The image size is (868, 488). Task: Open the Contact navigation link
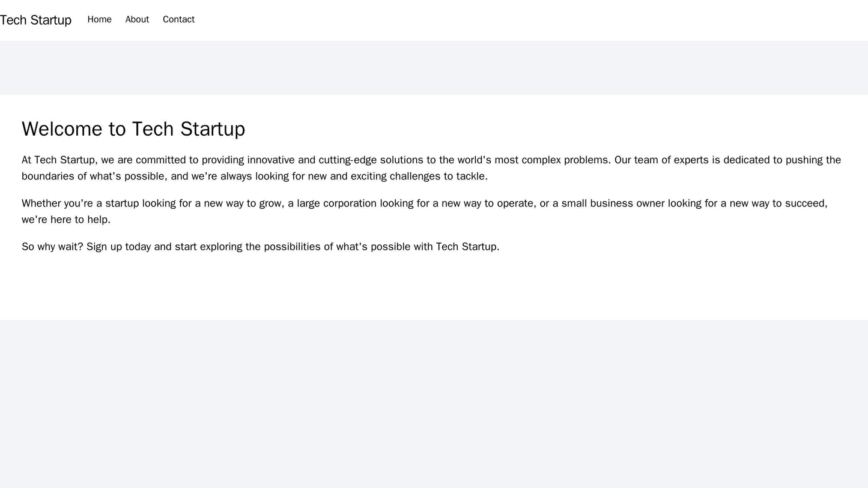[x=180, y=19]
